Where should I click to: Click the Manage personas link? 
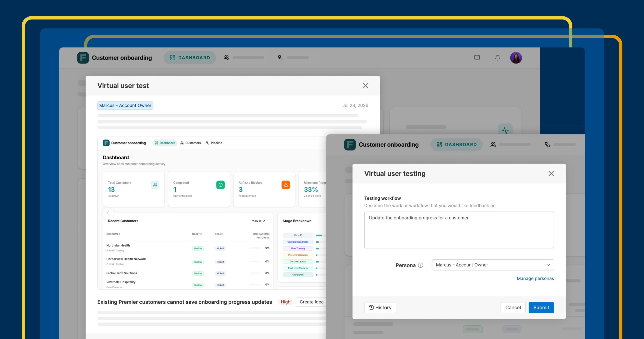coord(535,278)
